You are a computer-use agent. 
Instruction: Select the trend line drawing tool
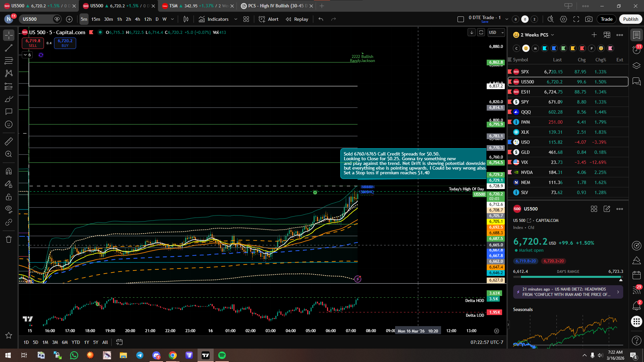(9, 48)
